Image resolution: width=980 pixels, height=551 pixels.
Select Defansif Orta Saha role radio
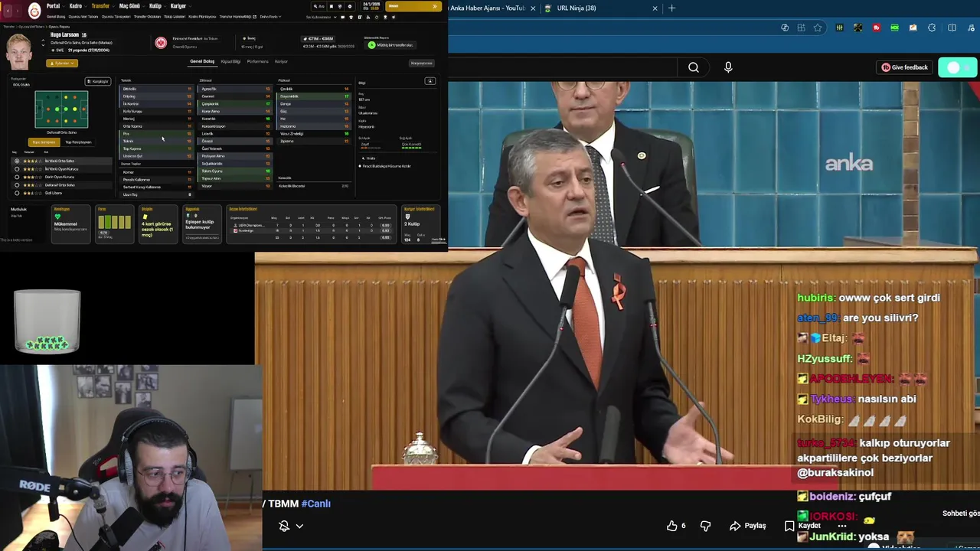(x=17, y=185)
